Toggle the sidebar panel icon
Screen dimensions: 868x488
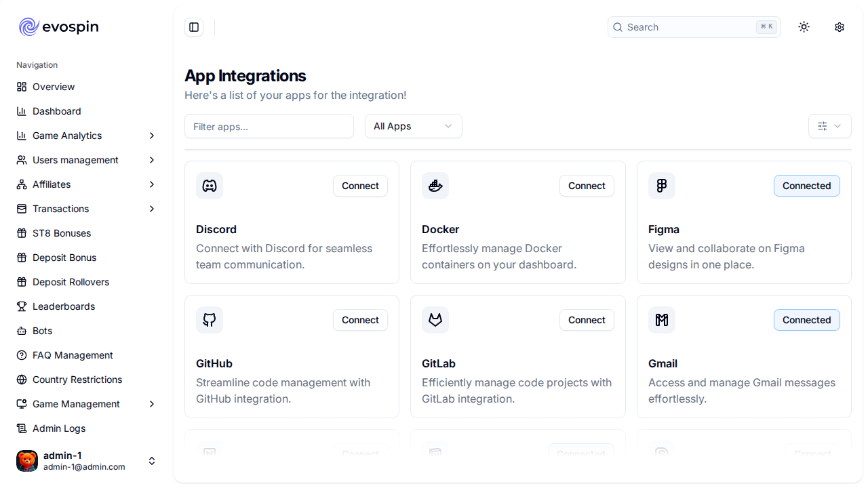tap(194, 27)
